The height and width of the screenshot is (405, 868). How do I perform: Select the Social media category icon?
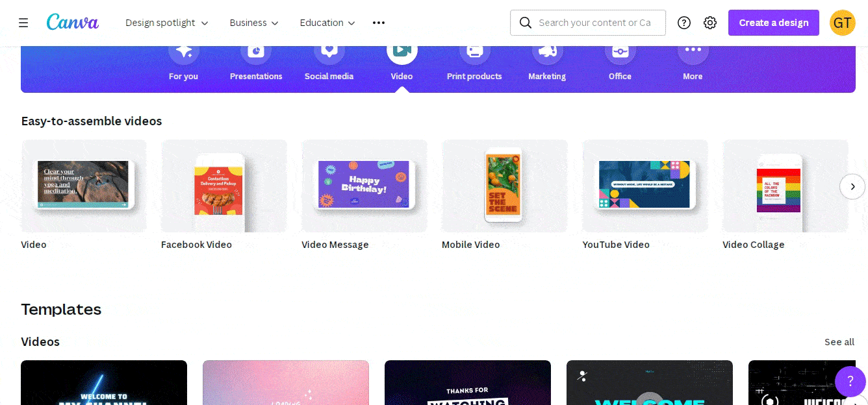click(x=329, y=51)
